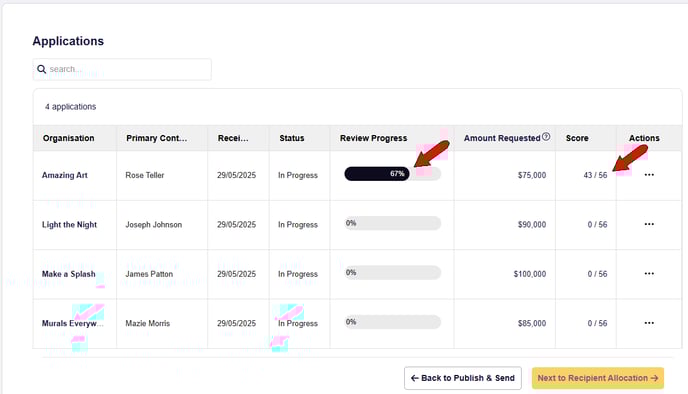The image size is (688, 394).
Task: Sort by Review Progress column header
Action: [373, 138]
